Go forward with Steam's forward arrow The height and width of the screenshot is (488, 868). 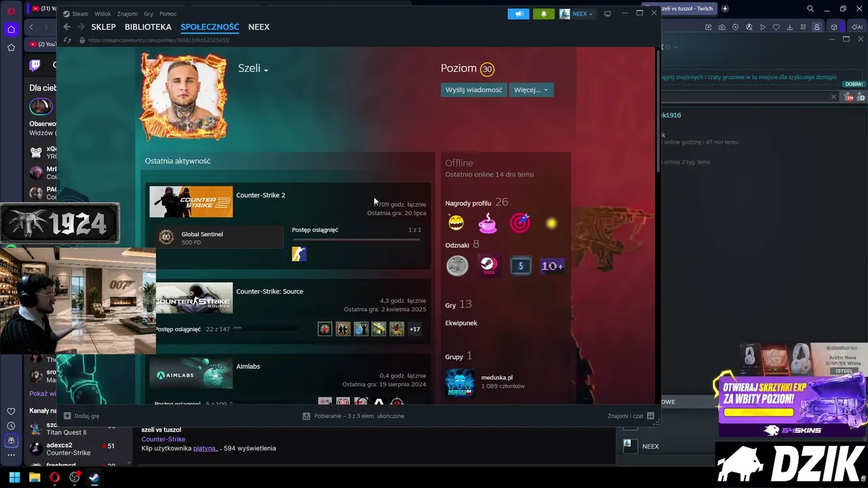[x=81, y=27]
